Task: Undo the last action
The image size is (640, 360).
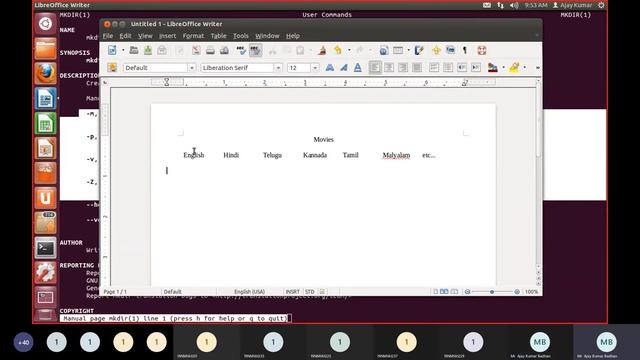Action: click(338, 50)
